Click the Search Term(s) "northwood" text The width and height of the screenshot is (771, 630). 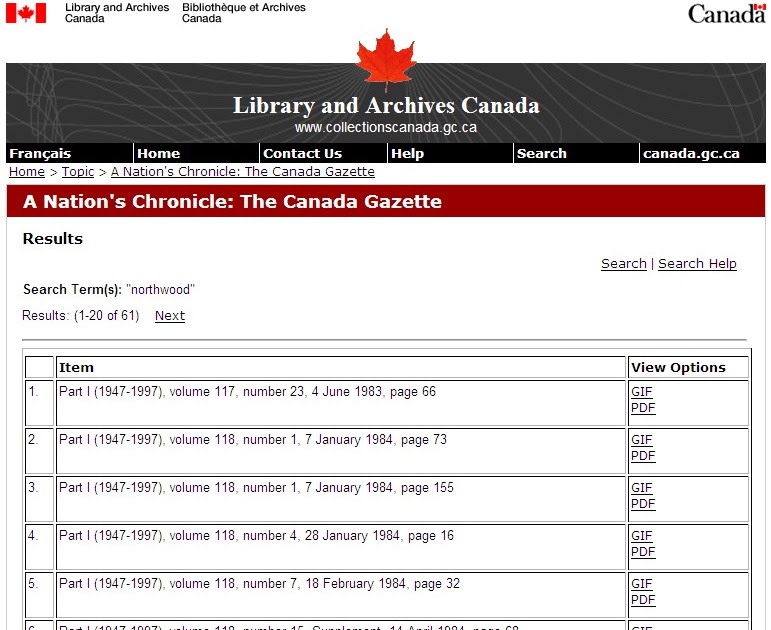(x=109, y=289)
